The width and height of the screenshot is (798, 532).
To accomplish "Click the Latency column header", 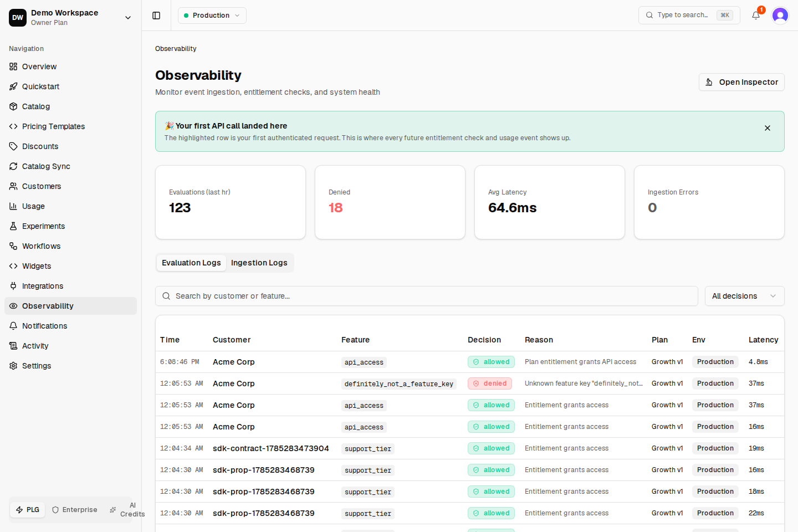I will (x=763, y=340).
